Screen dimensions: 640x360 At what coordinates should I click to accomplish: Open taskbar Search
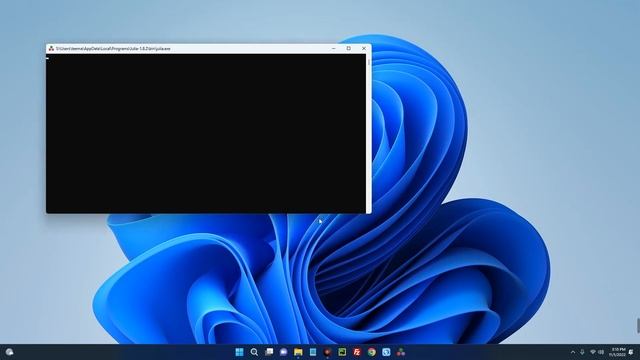[x=254, y=352]
